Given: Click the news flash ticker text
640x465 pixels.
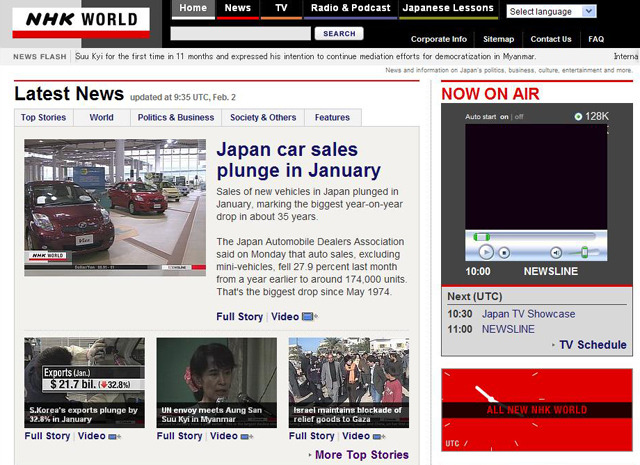Looking at the screenshot, I should click(305, 56).
